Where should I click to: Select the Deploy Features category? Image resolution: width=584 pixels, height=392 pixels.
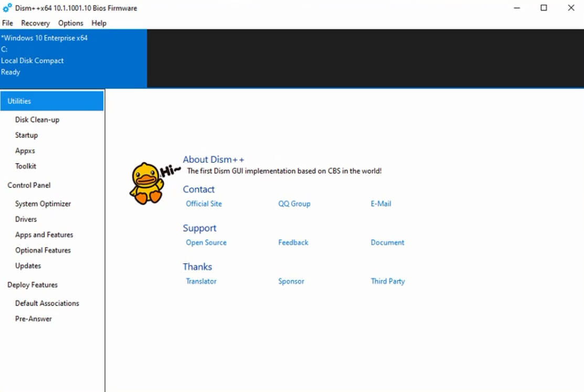pos(33,284)
